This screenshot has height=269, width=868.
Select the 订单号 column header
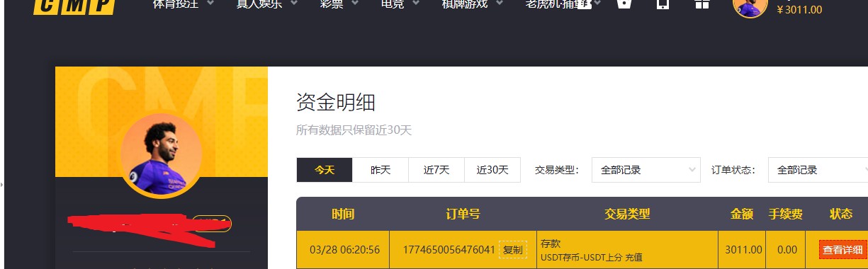pos(463,214)
